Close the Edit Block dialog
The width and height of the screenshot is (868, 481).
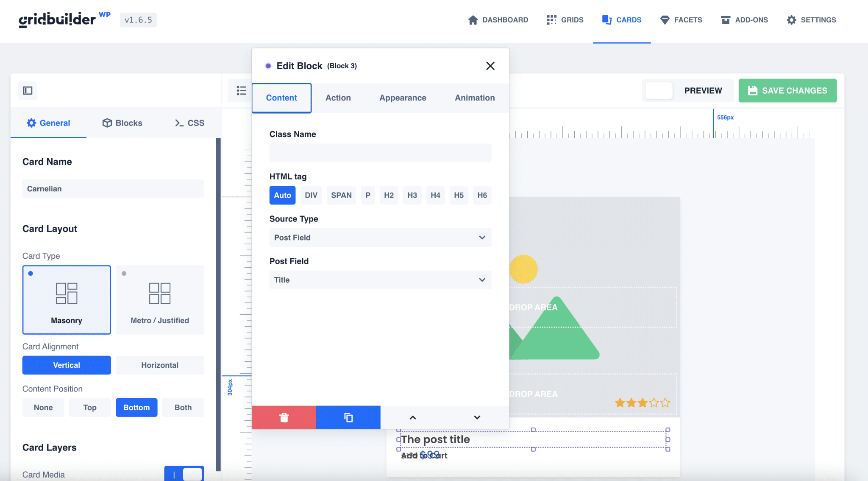[x=490, y=66]
